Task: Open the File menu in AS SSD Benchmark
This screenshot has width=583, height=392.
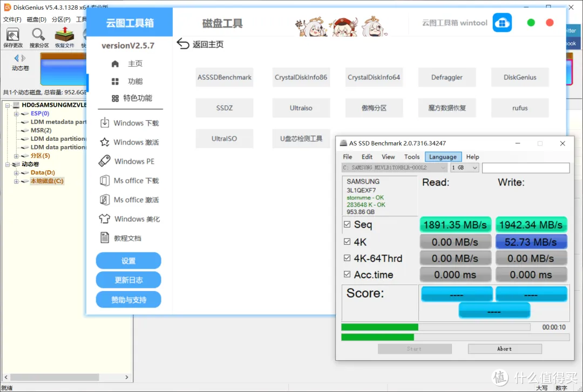Action: pyautogui.click(x=347, y=157)
